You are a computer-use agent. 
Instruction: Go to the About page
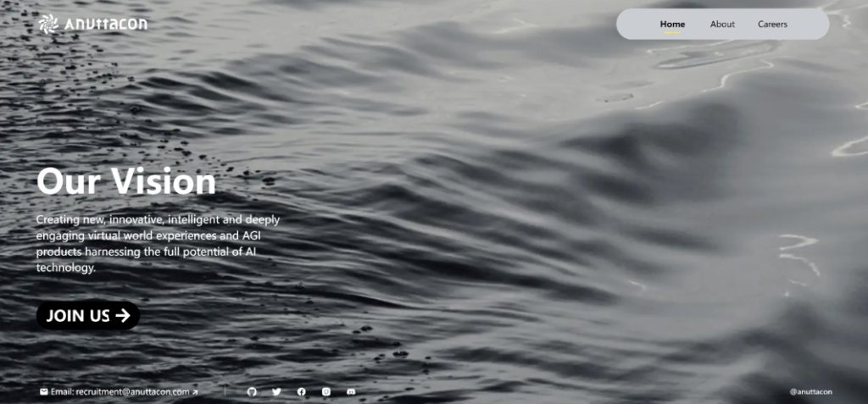click(722, 24)
